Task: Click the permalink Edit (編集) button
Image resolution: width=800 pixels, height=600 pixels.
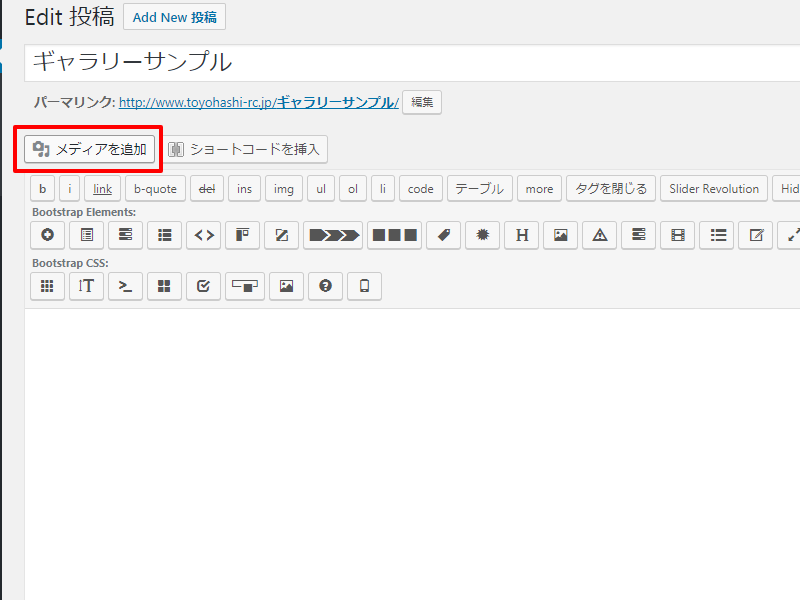Action: pyautogui.click(x=422, y=102)
